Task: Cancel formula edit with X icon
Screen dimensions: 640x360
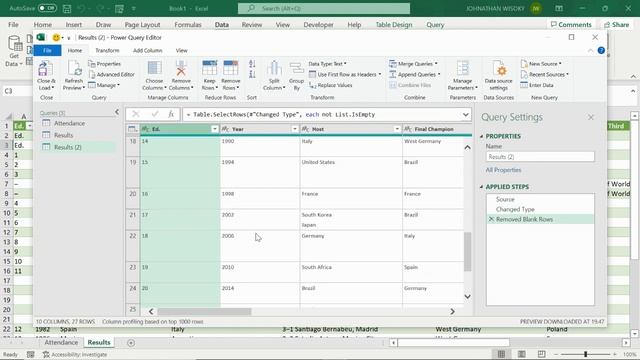Action: tap(136, 114)
